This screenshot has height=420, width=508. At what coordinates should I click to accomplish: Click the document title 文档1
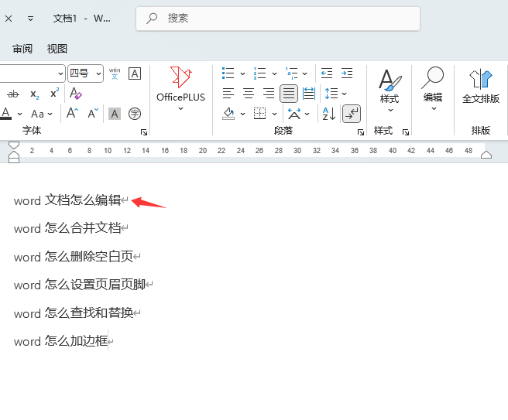pyautogui.click(x=65, y=19)
